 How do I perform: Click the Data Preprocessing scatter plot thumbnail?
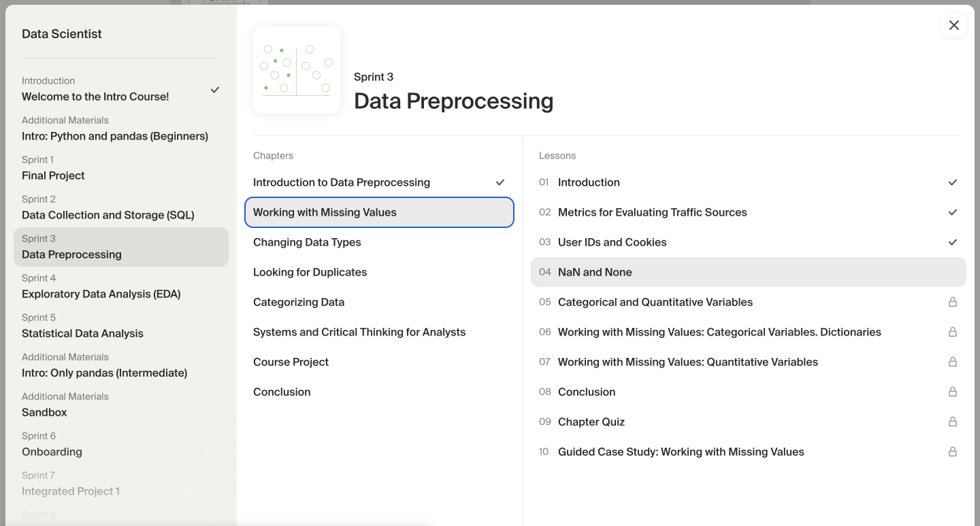pyautogui.click(x=297, y=70)
